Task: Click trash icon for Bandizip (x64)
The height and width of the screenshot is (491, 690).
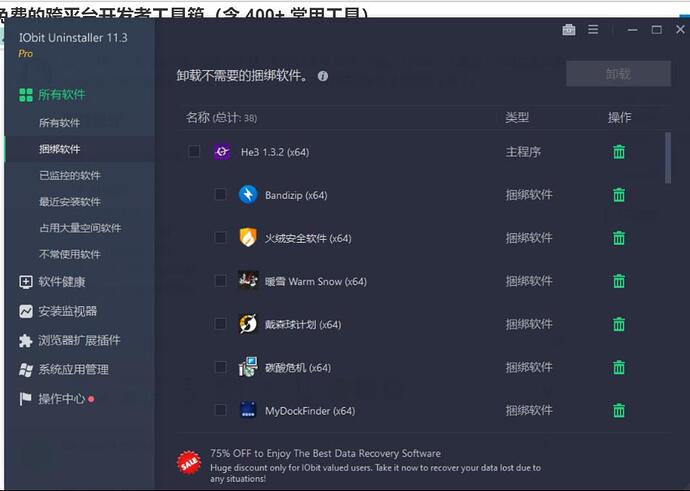Action: click(x=619, y=194)
